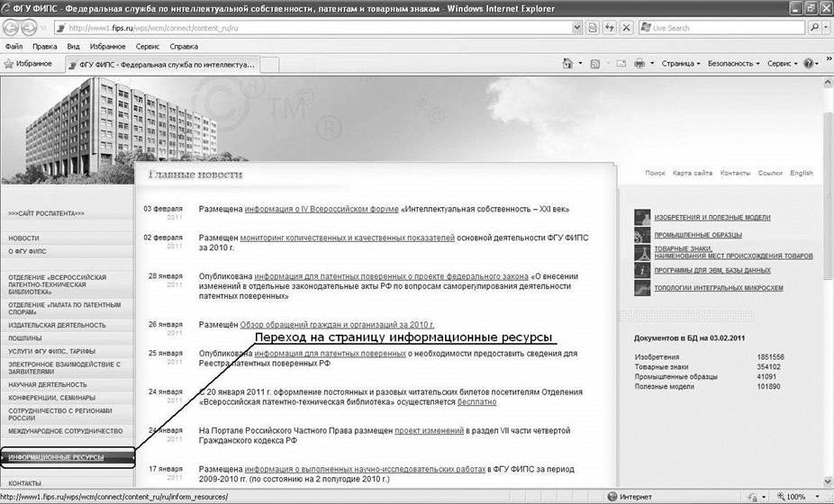Image resolution: width=834 pixels, height=504 pixels.
Task: Click the browser Forward arrow button
Action: (29, 28)
